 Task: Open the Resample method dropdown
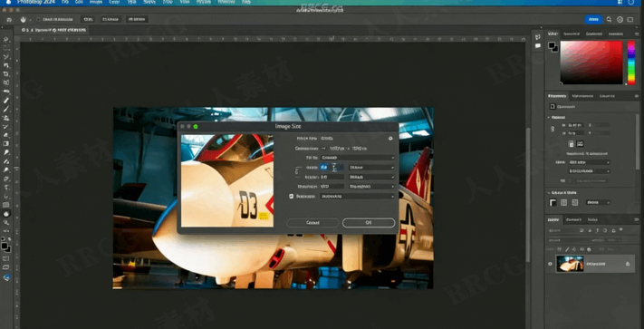tap(357, 197)
